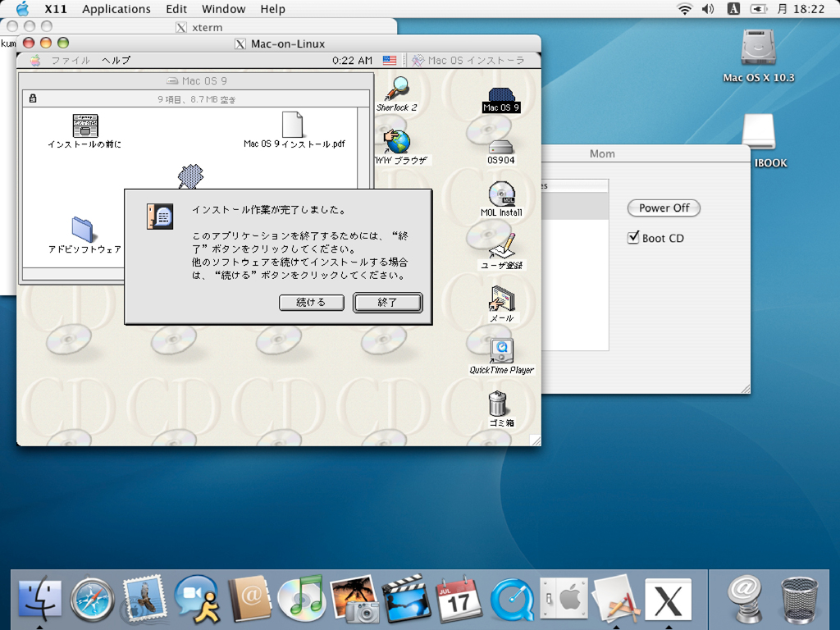The width and height of the screenshot is (840, 630).
Task: Open the Mail stamp icon in the Dock
Action: pos(144,598)
